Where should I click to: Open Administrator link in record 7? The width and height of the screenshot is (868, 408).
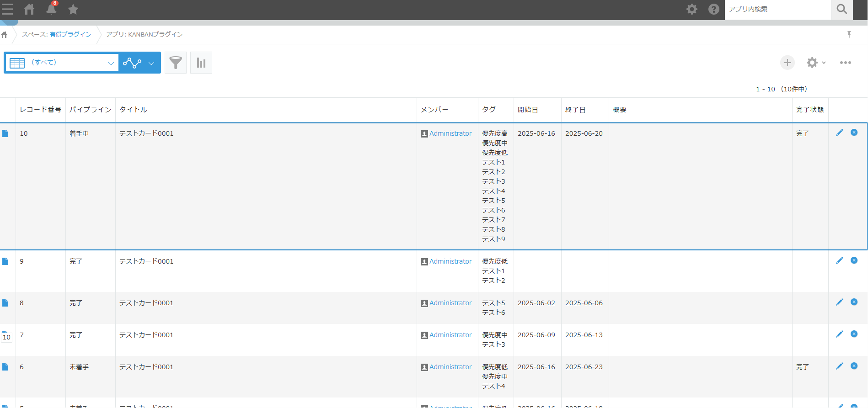click(x=450, y=335)
